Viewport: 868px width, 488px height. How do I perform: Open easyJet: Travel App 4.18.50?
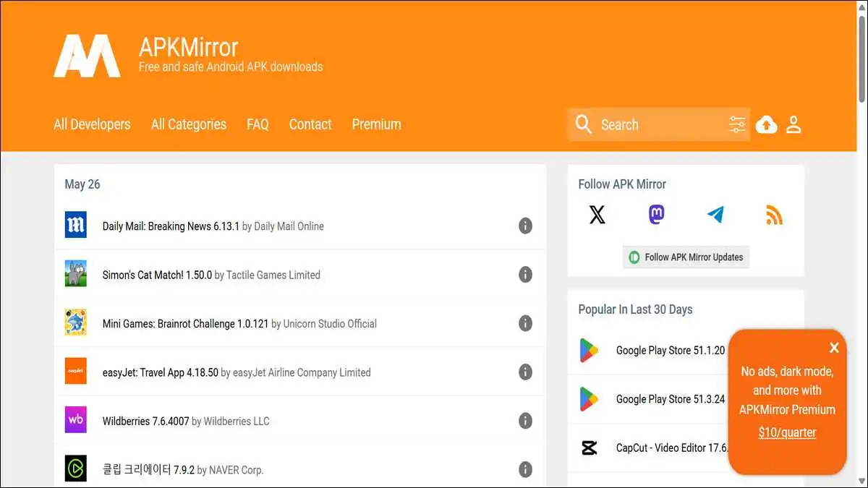coord(161,372)
